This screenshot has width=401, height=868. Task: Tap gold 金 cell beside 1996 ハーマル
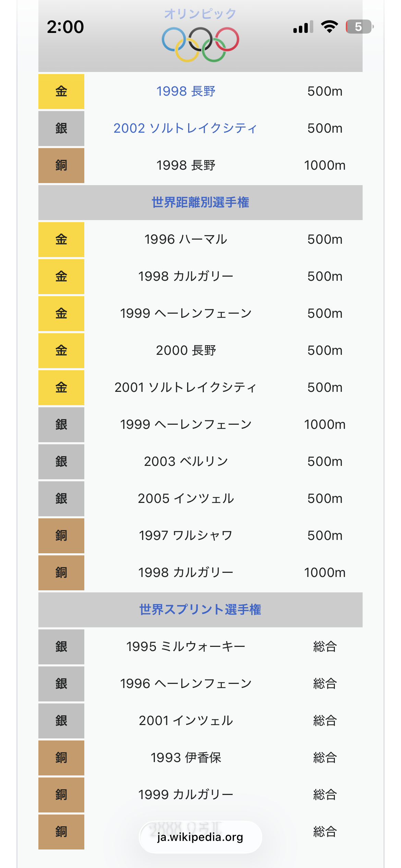click(x=61, y=239)
